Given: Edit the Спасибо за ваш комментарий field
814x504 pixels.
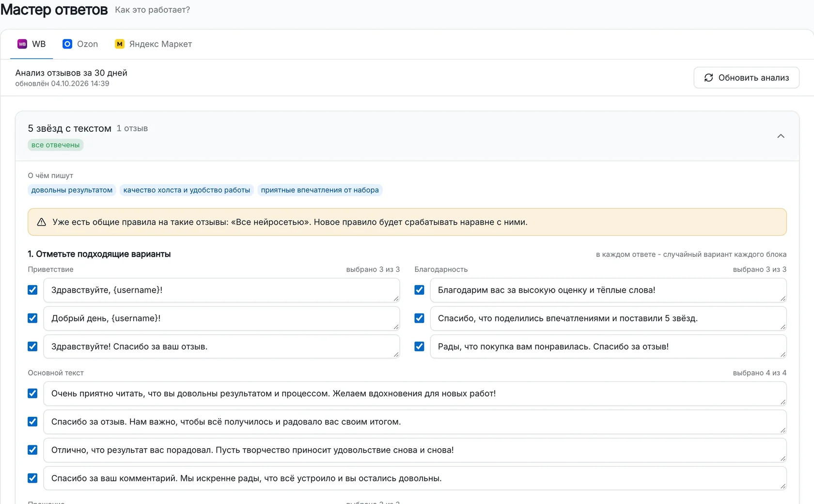Looking at the screenshot, I should [415, 478].
